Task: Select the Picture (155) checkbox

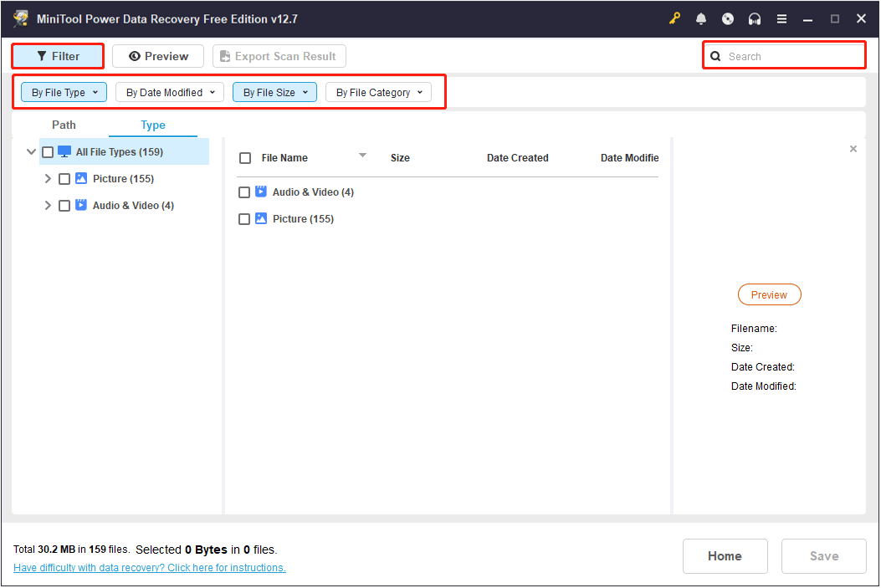Action: (64, 178)
